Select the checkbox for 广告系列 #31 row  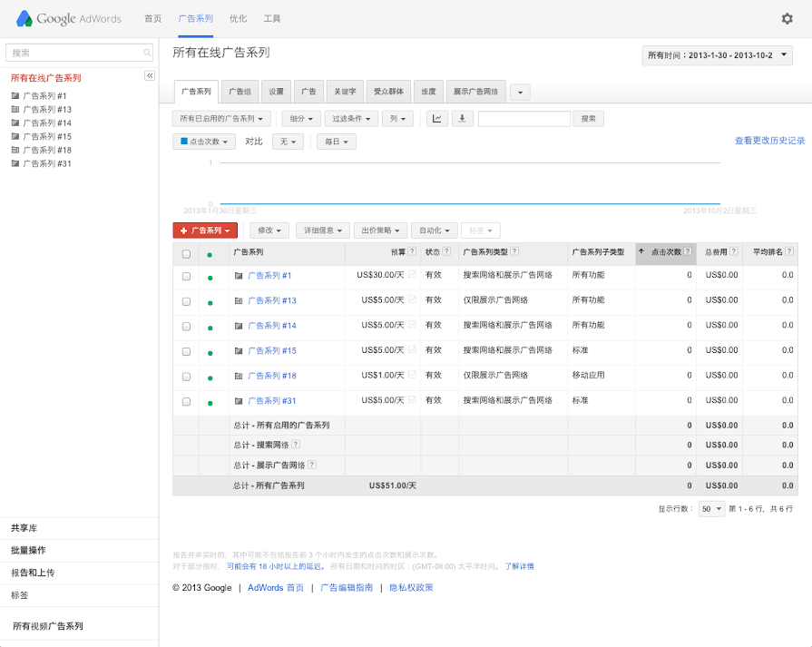click(x=186, y=401)
